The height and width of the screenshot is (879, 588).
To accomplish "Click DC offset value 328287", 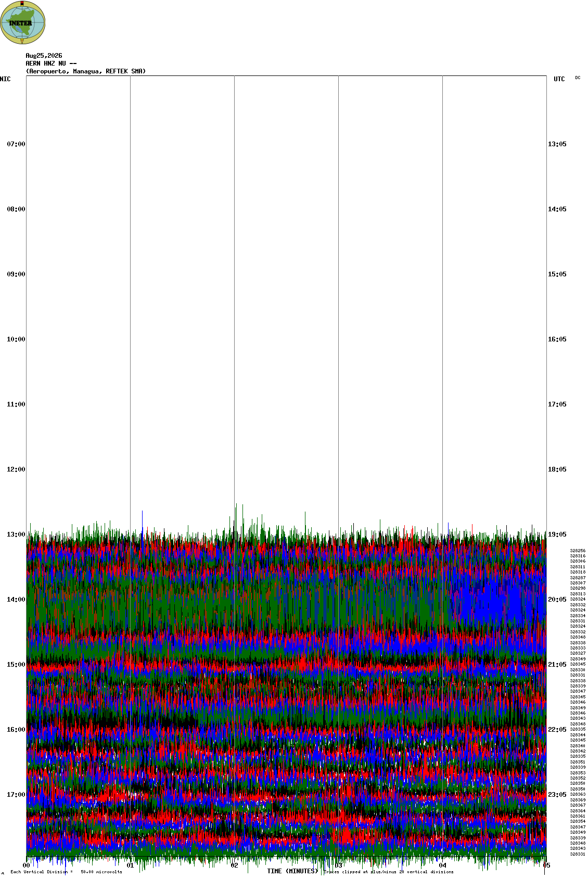I will click(x=578, y=578).
